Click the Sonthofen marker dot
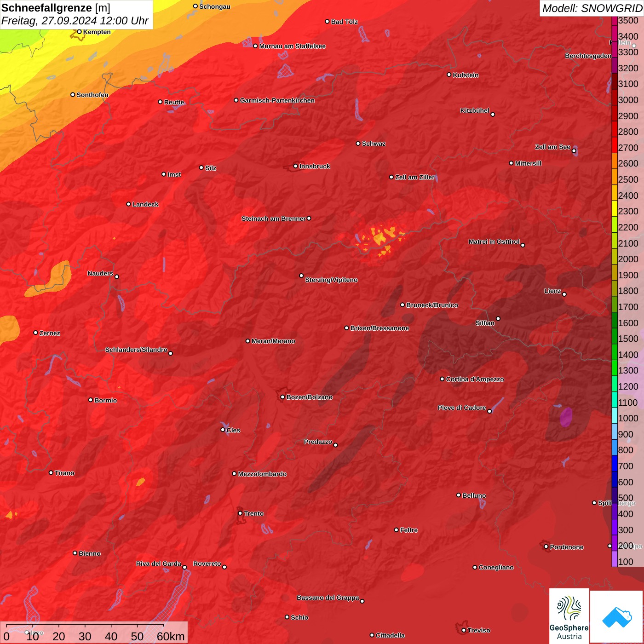Image resolution: width=644 pixels, height=644 pixels. 73,95
